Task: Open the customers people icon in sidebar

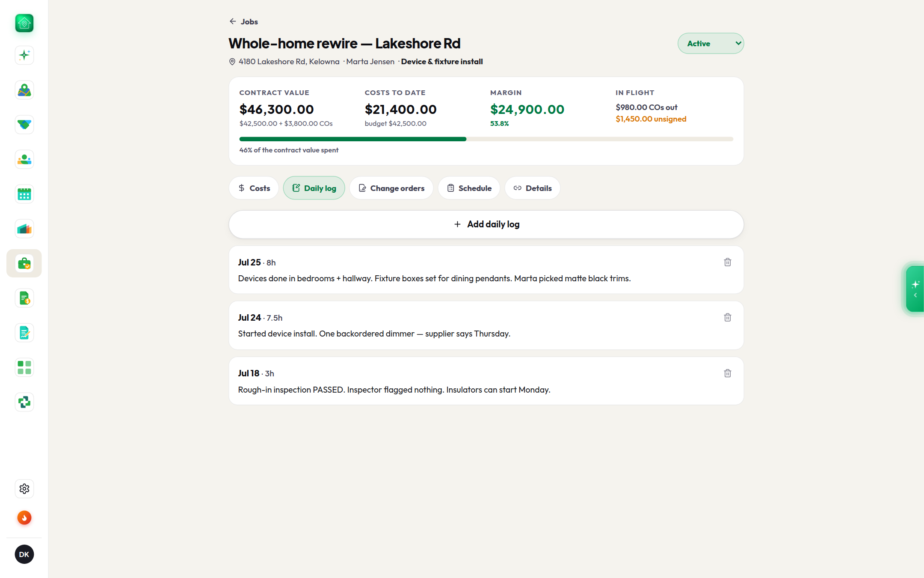Action: click(24, 159)
